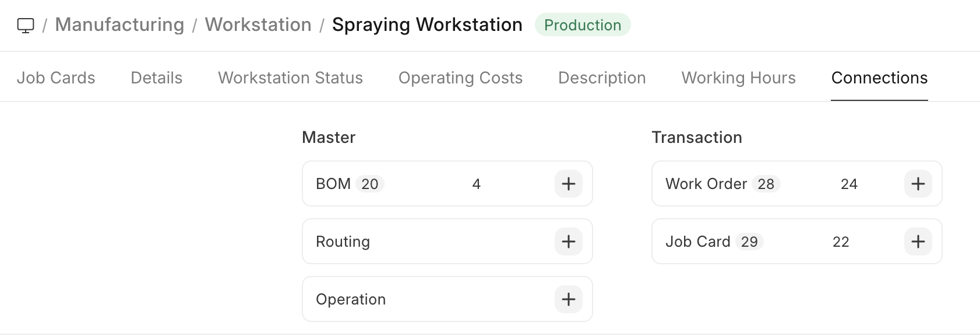The width and height of the screenshot is (980, 336).
Task: Open the Operating Costs tab
Action: click(460, 78)
